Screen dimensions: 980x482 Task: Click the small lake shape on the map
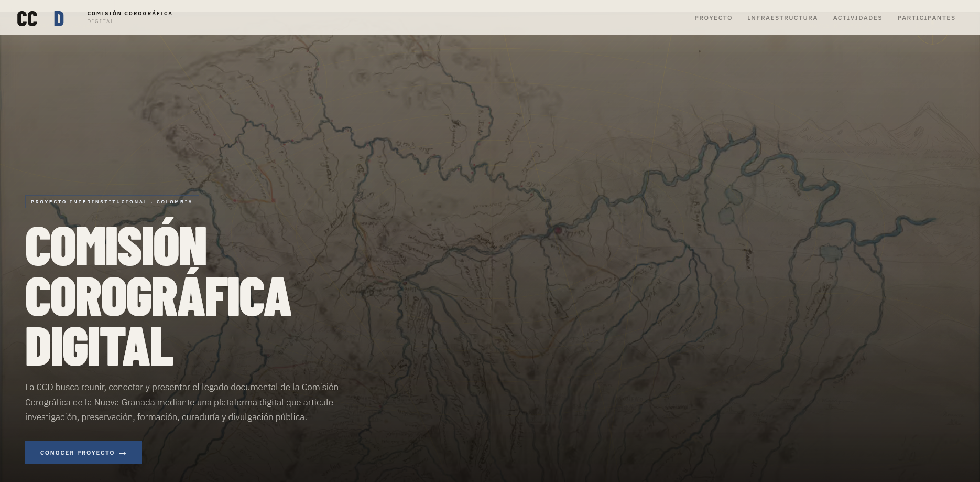point(732,197)
